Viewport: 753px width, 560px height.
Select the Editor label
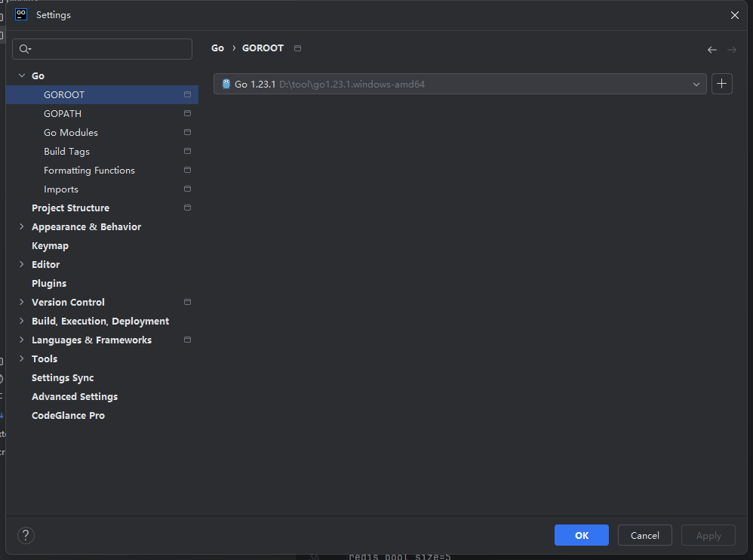tap(45, 265)
